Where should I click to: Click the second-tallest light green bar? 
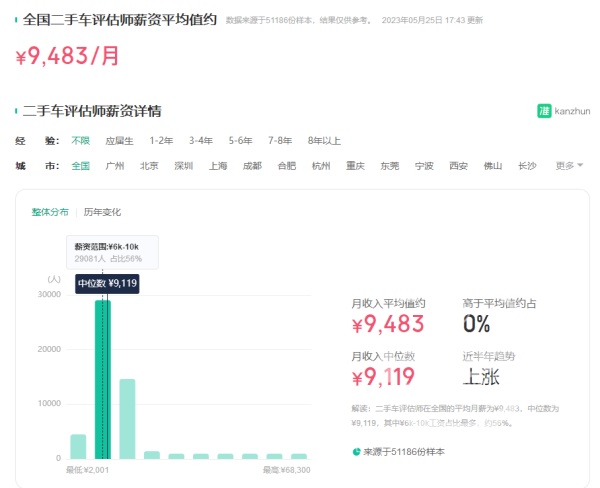tap(127, 418)
